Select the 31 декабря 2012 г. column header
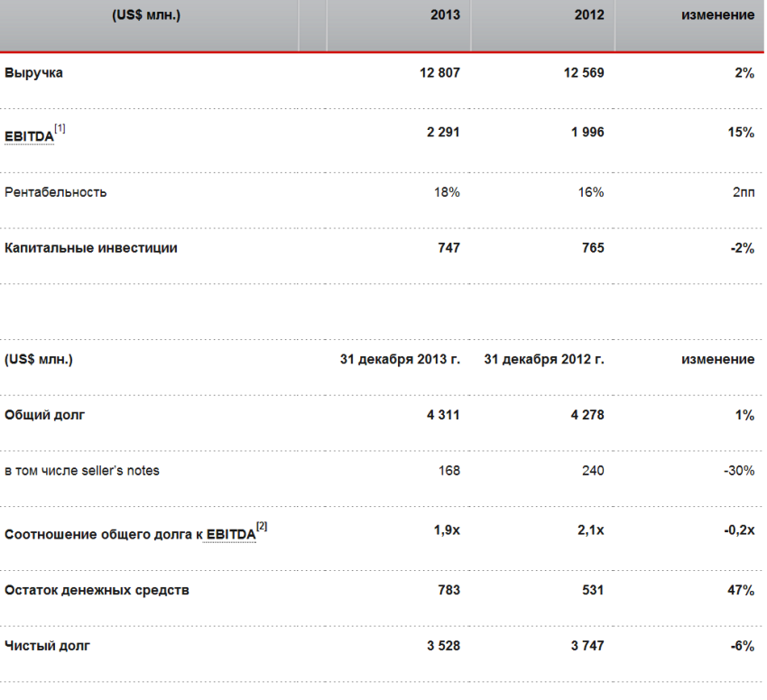The image size is (767, 700). click(544, 359)
